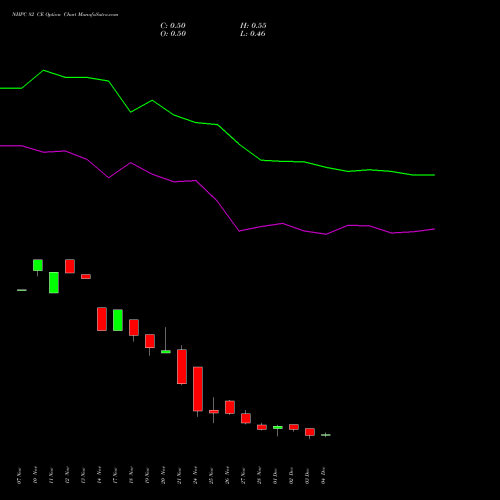
Task: Click the red candle above 19 Nov
Action: coord(150,341)
